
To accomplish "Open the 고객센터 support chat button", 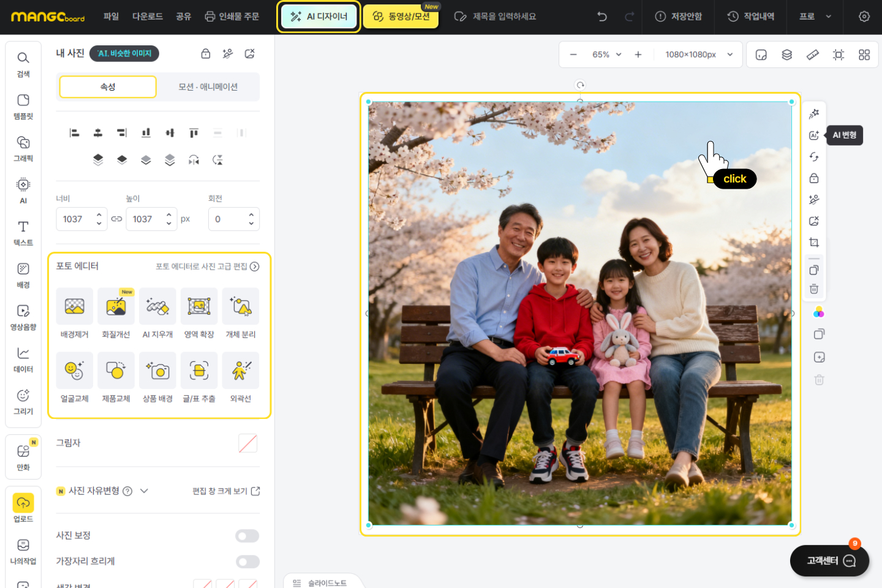I will tap(829, 560).
